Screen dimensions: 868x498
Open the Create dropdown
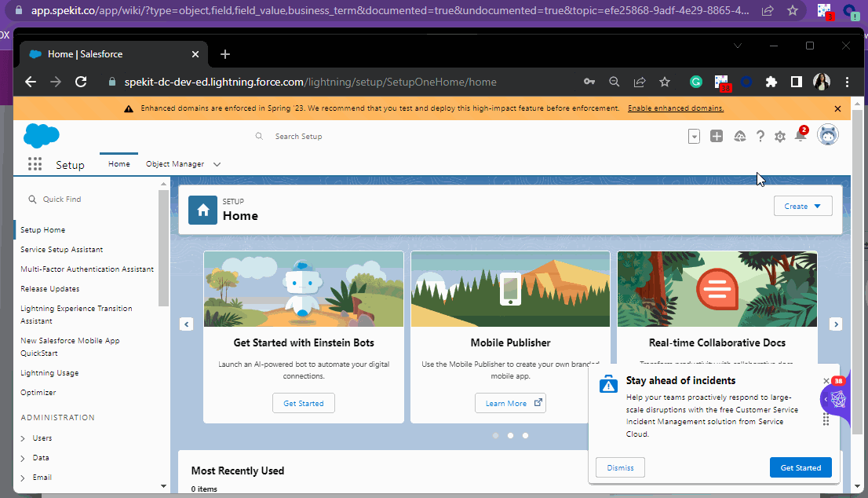[x=803, y=206]
